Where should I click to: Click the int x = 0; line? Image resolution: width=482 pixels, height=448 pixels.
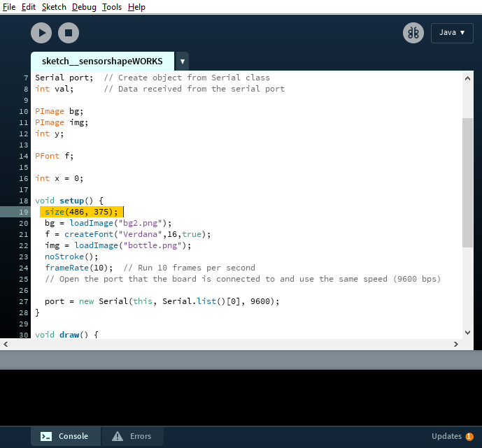point(59,178)
